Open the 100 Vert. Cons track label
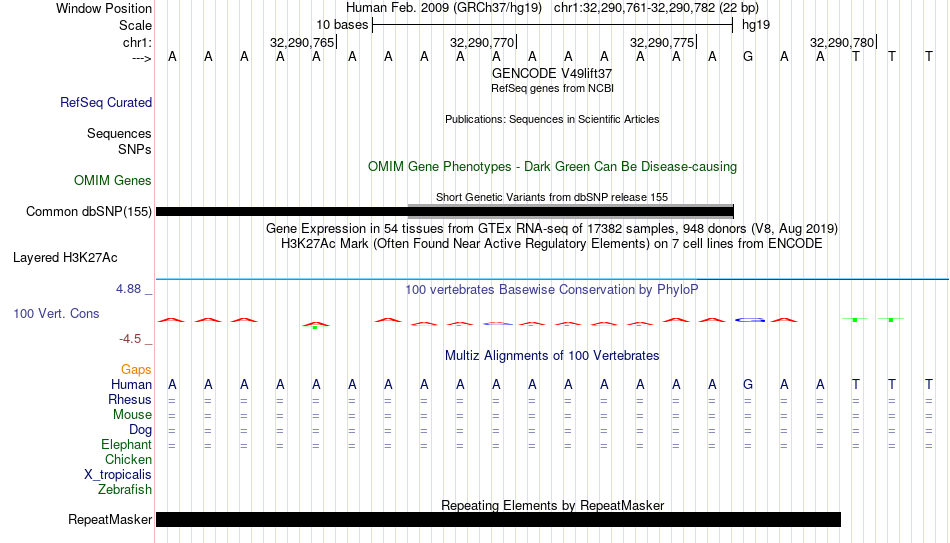The height and width of the screenshot is (543, 950). [56, 313]
